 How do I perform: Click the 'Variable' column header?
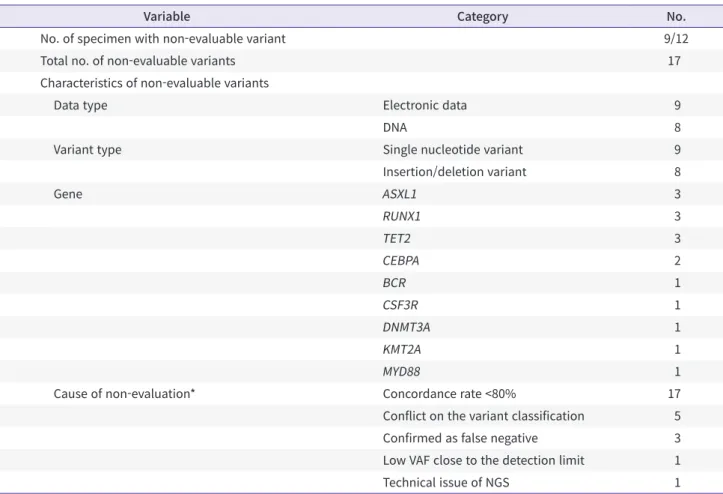[166, 17]
